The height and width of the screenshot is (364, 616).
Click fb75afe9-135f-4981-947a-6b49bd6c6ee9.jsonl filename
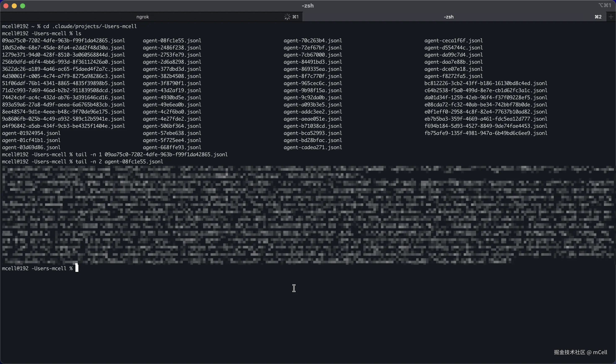[x=486, y=133]
